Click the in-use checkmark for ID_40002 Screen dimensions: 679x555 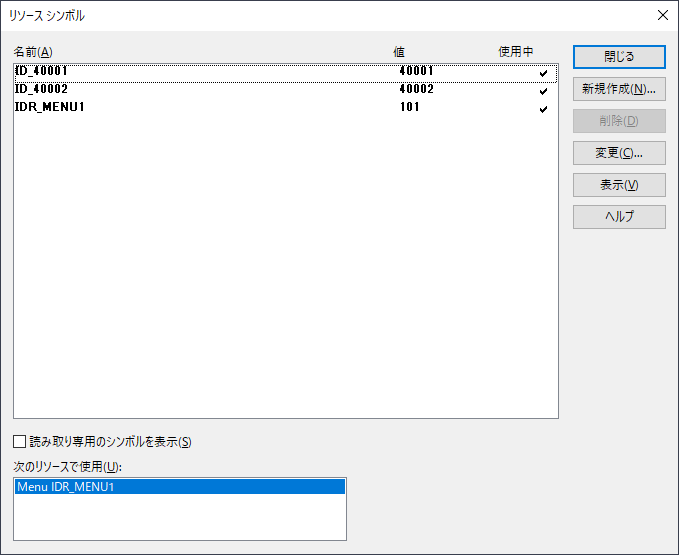pos(543,90)
